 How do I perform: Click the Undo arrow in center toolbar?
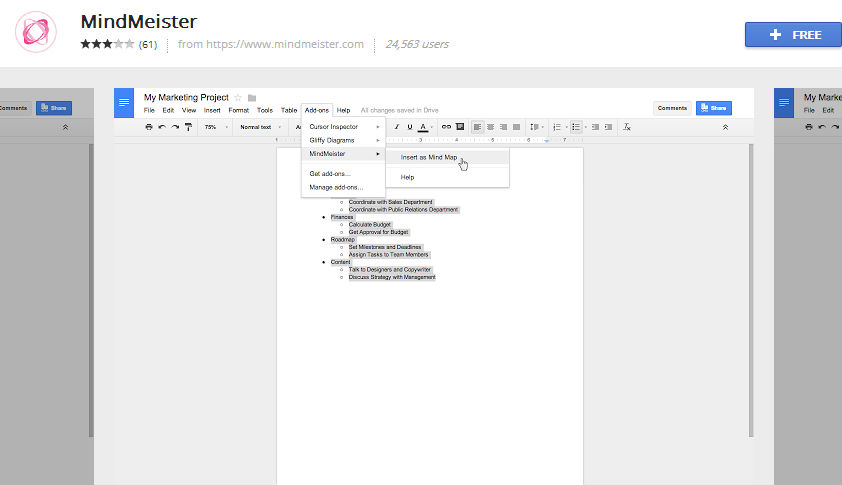162,127
